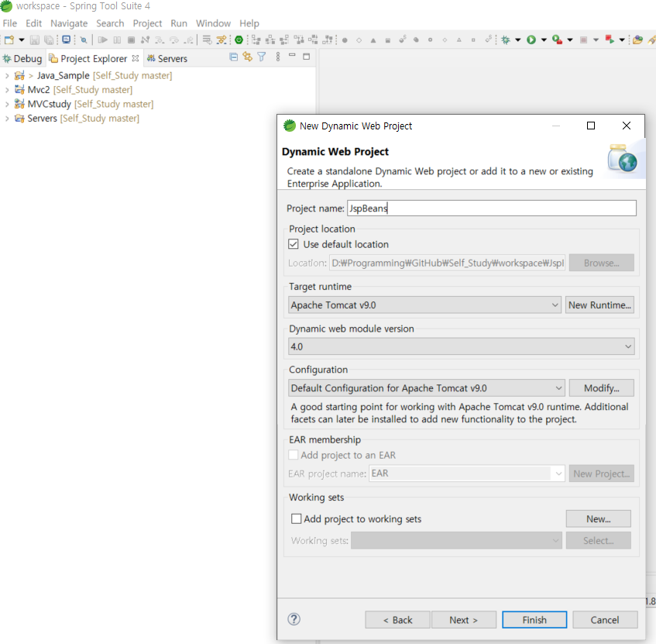Open dialog help question mark icon
This screenshot has width=656, height=644.
point(294,619)
